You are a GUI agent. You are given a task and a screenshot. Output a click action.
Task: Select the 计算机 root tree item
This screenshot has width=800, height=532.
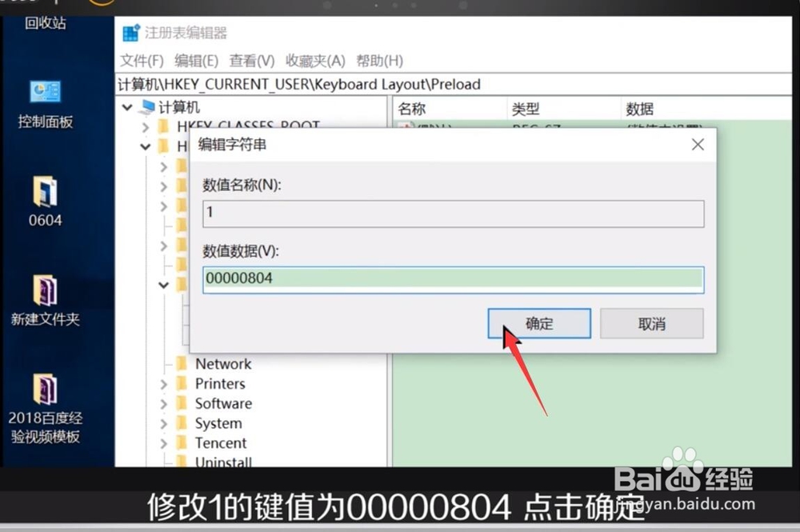(178, 108)
